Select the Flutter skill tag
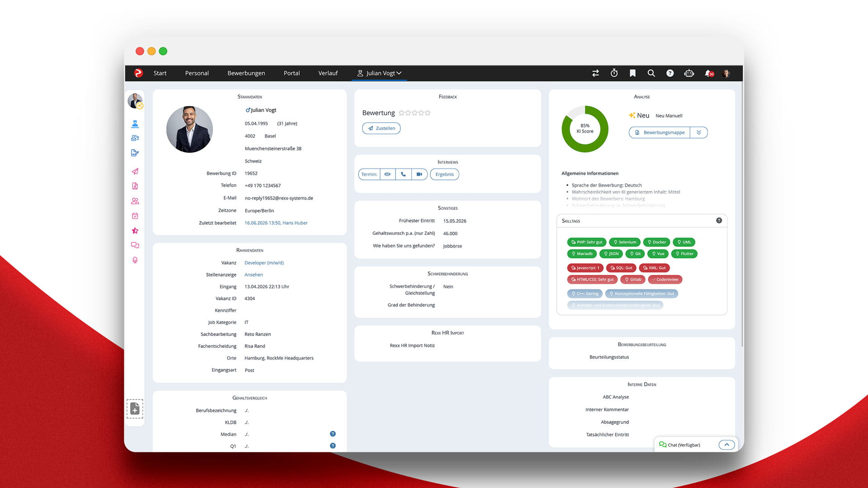Screen dimensions: 868x488 [x=684, y=254]
